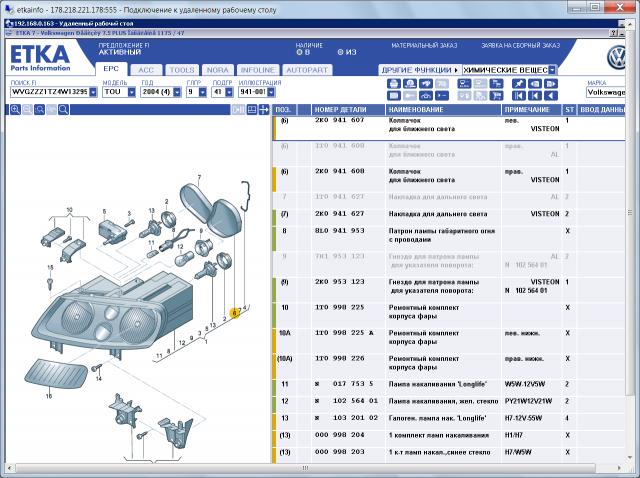
Task: Click the car silhouette icon
Action: tap(426, 96)
